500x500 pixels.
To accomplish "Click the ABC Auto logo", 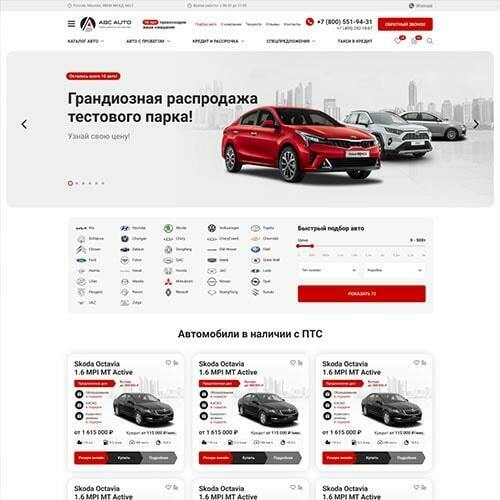I will point(106,24).
